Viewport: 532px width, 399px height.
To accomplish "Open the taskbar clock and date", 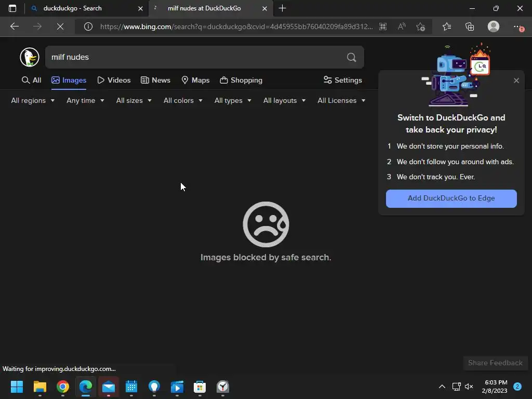I will [495, 387].
